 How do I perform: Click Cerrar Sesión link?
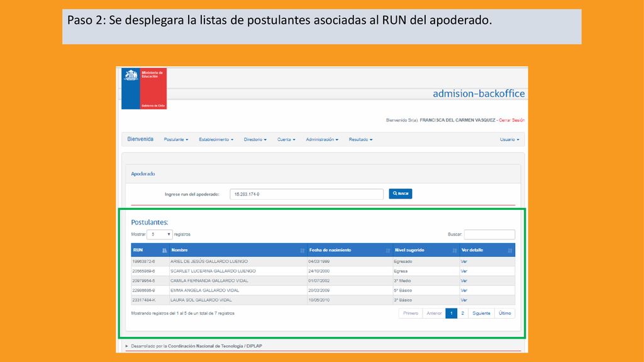point(511,120)
